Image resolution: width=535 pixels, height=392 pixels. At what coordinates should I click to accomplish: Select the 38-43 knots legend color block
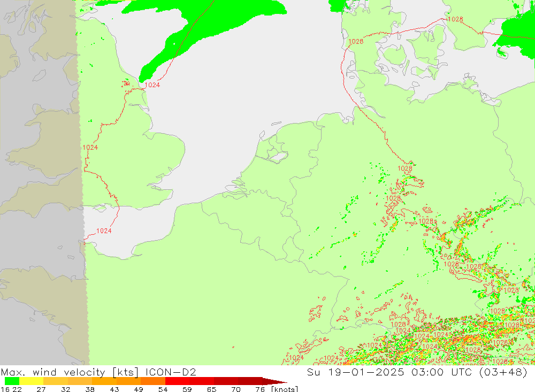pyautogui.click(x=104, y=381)
